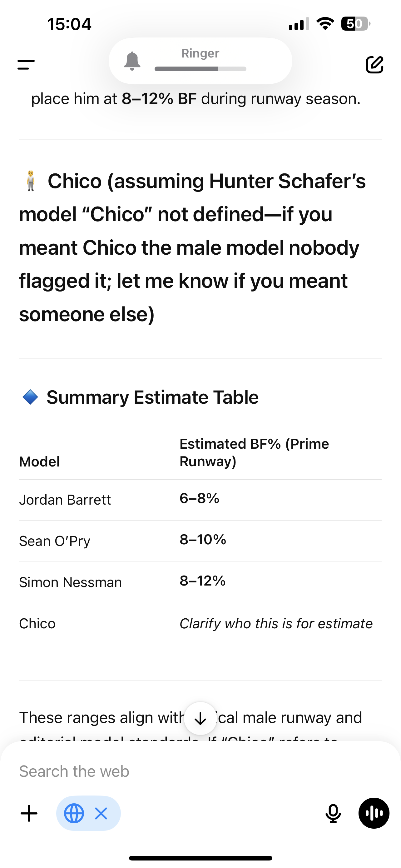The height and width of the screenshot is (868, 401).
Task: Select the Jordan Barrett table row
Action: pos(200,500)
